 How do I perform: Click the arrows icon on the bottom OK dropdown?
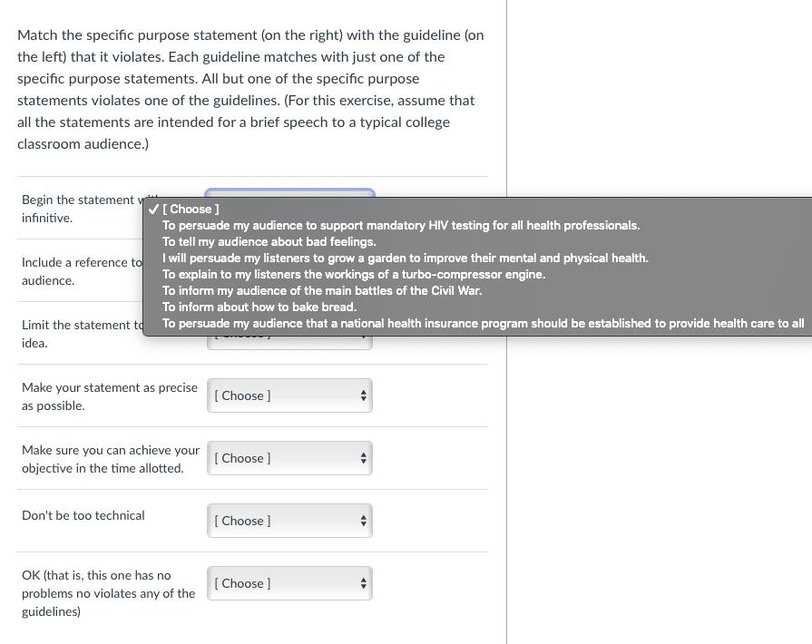(x=362, y=583)
